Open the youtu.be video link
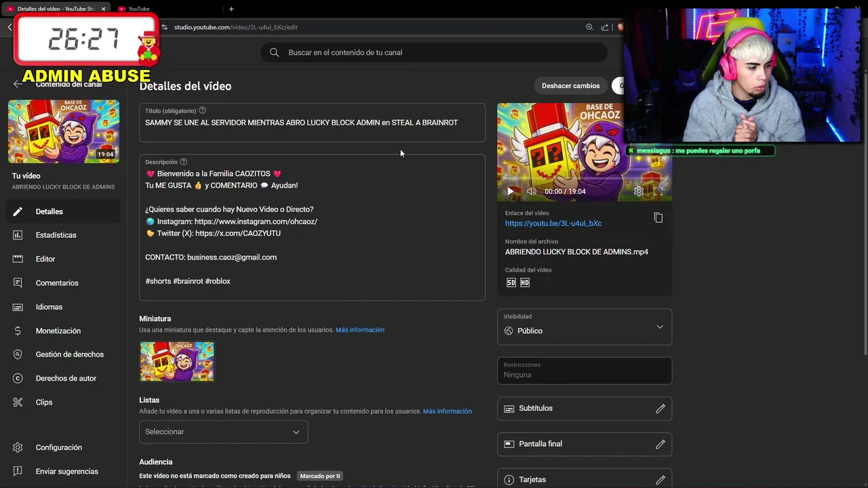 tap(553, 223)
